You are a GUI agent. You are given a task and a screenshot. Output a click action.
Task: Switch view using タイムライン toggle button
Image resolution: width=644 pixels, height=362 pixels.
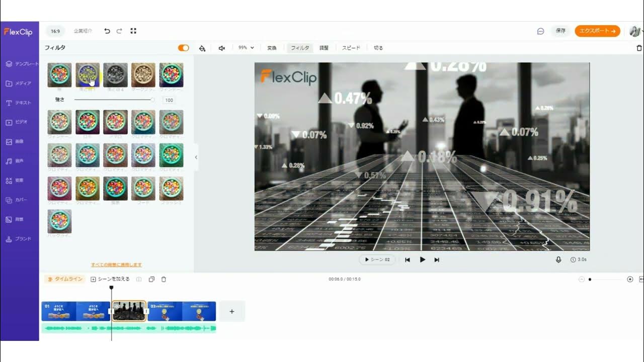pyautogui.click(x=65, y=279)
